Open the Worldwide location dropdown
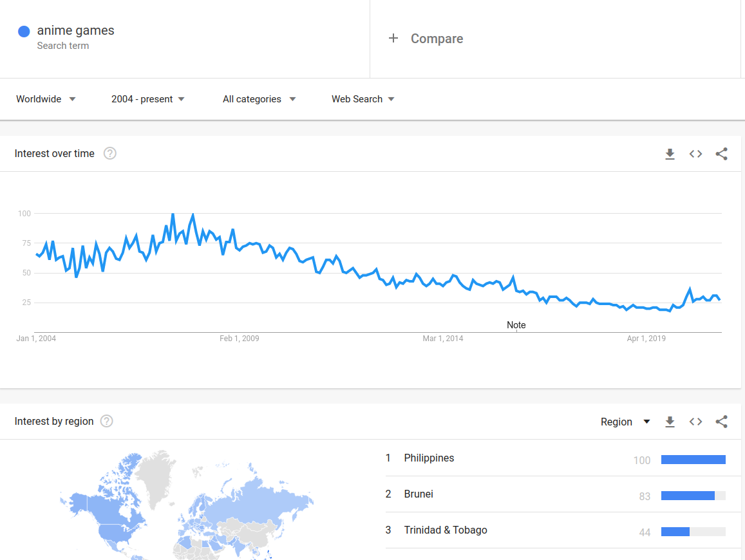 [46, 99]
